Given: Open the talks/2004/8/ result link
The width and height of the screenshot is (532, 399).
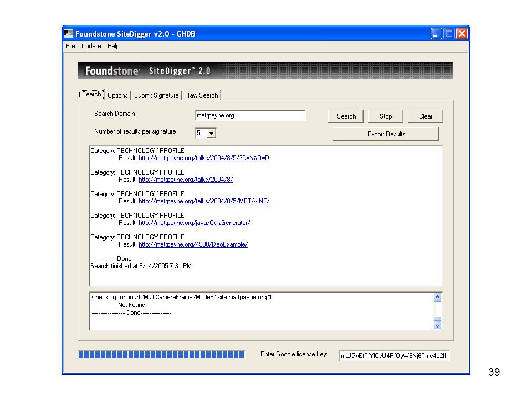Looking at the screenshot, I should point(186,180).
